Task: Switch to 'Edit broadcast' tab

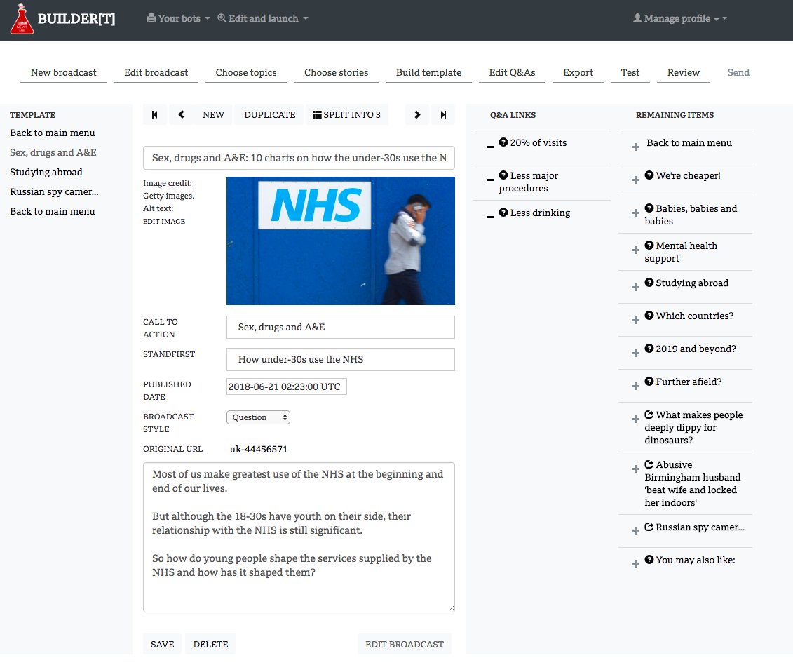Action: 156,72
